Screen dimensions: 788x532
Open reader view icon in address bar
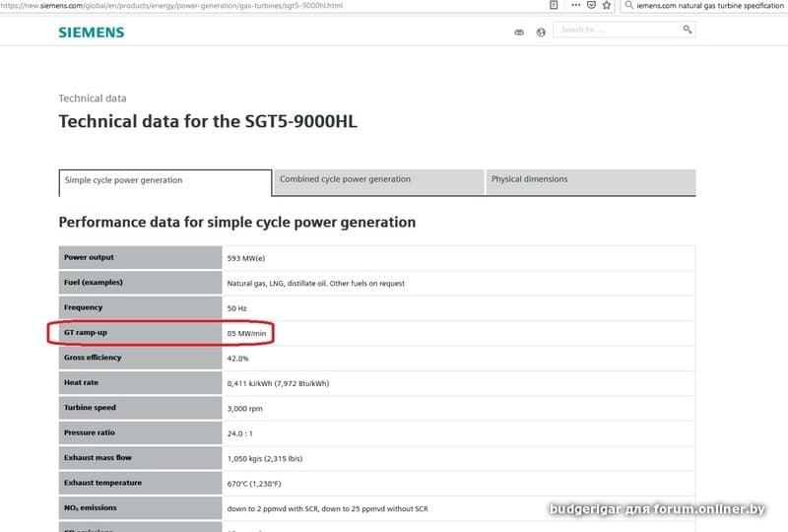tap(554, 5)
